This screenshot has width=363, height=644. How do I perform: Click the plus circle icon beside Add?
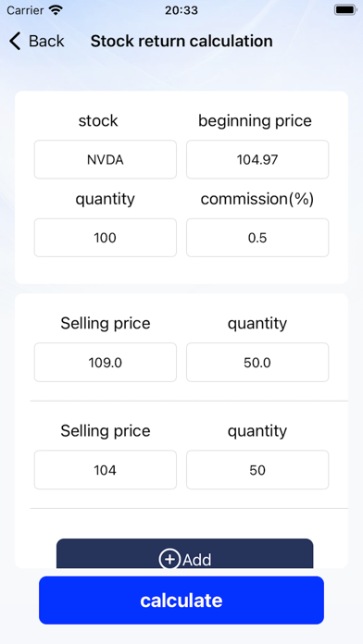(169, 560)
